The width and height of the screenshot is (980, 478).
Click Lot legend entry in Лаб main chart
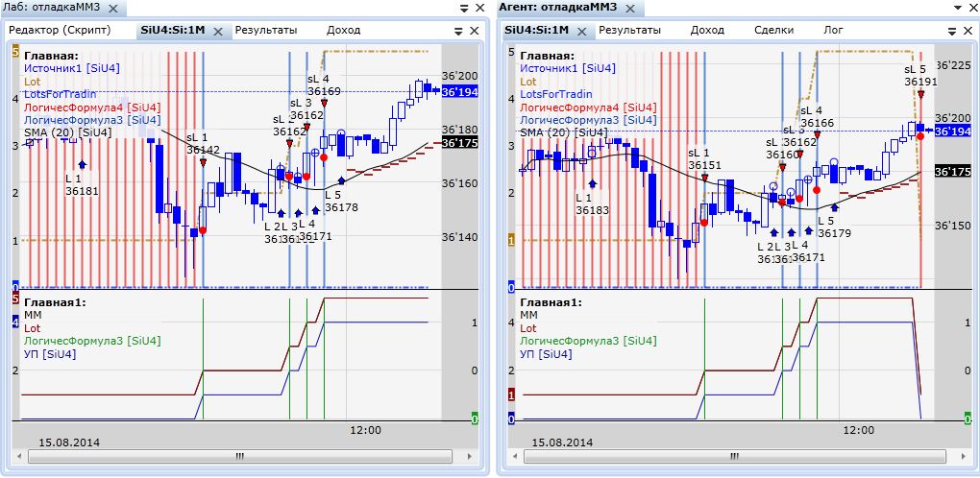[x=32, y=82]
